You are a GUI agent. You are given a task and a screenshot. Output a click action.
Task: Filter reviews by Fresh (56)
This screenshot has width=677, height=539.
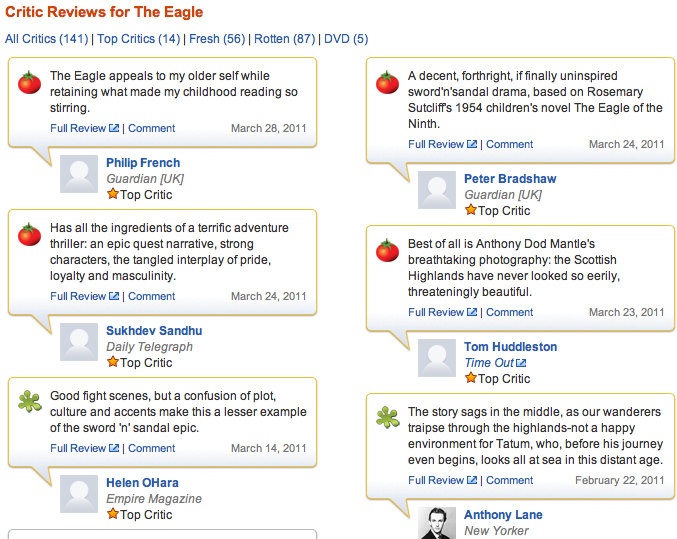(x=217, y=39)
